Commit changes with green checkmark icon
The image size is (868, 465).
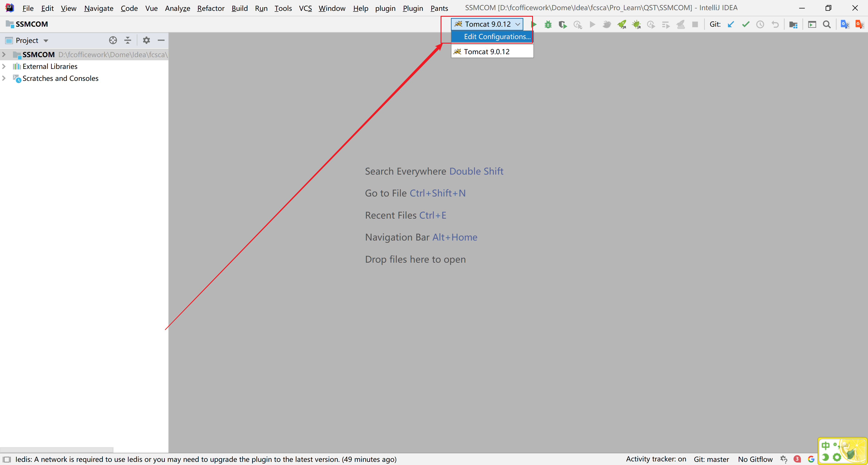tap(745, 24)
